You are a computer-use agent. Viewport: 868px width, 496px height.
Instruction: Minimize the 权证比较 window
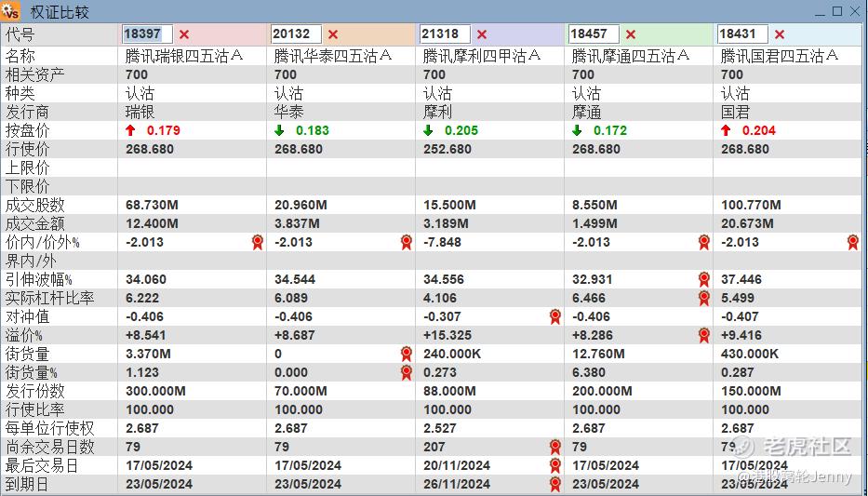click(821, 12)
